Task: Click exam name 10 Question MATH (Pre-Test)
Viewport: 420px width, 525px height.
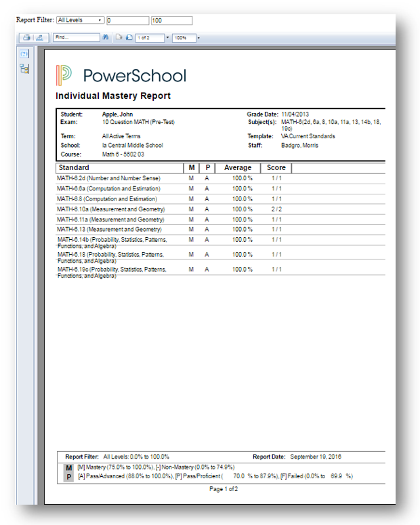Action: pyautogui.click(x=138, y=122)
